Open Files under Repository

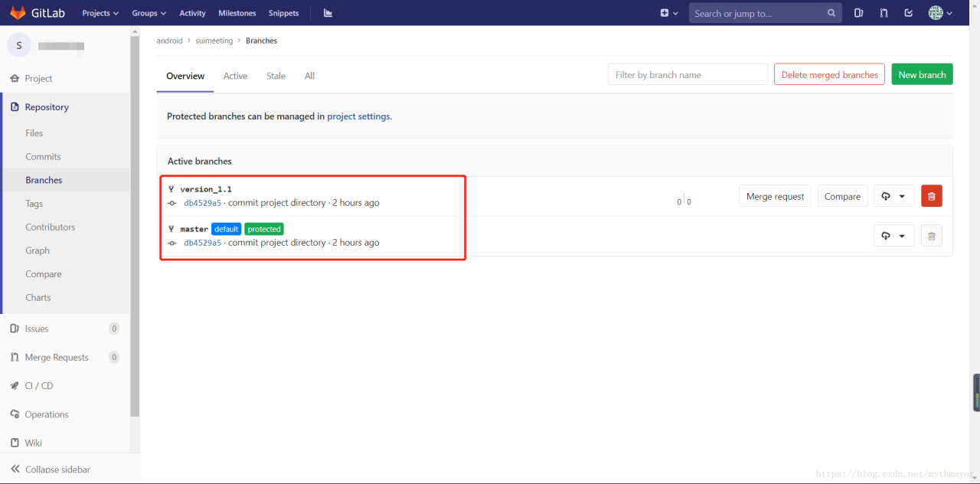click(34, 132)
